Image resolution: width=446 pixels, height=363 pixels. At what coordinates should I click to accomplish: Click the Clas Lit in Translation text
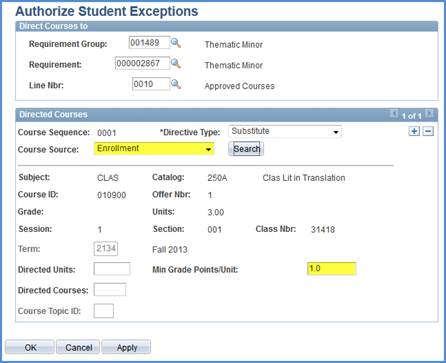[304, 178]
